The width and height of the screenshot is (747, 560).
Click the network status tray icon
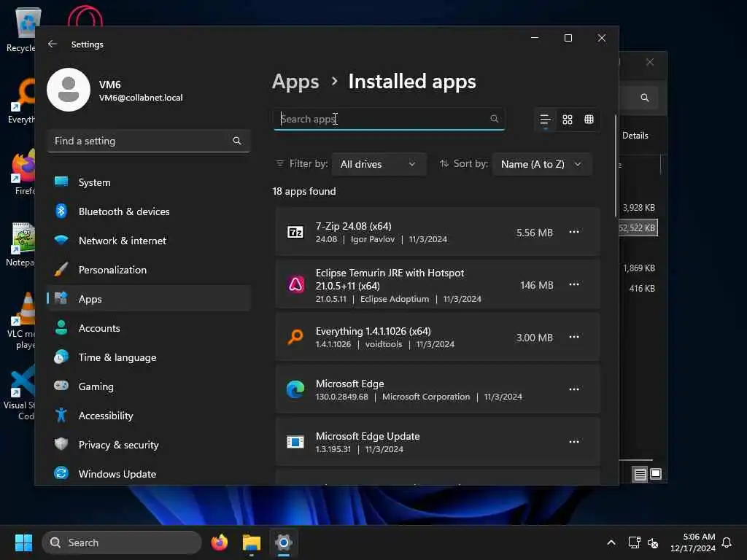pos(634,542)
